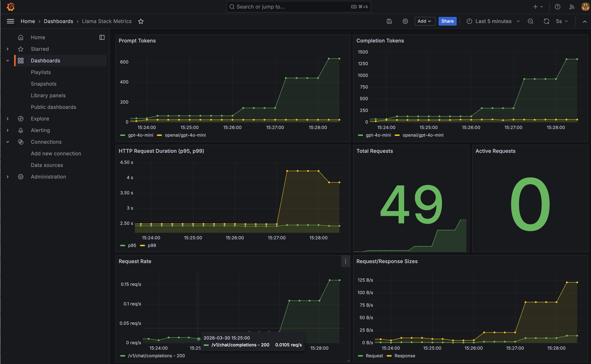Screen dimensions: 591x364
Task: Click the Share button
Action: pos(447,21)
